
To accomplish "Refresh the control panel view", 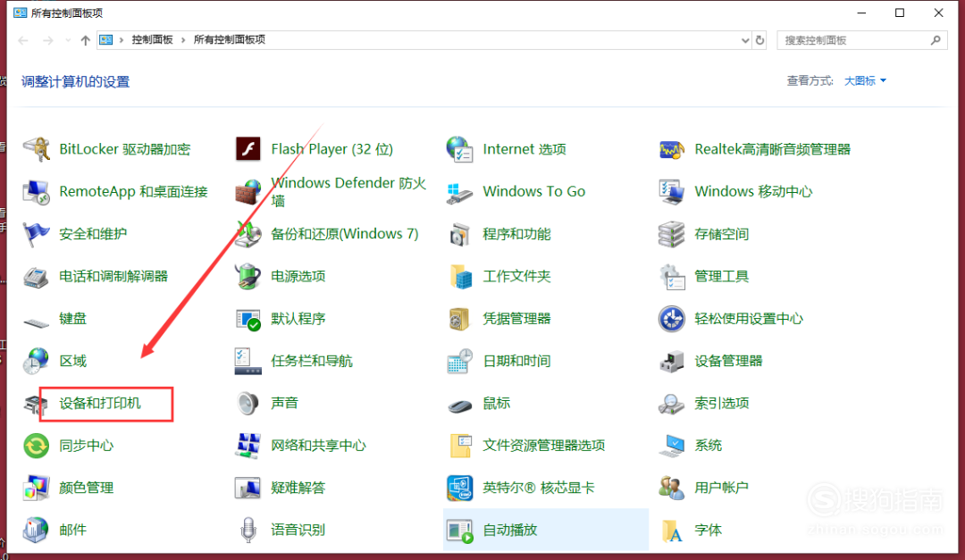I will pos(760,40).
